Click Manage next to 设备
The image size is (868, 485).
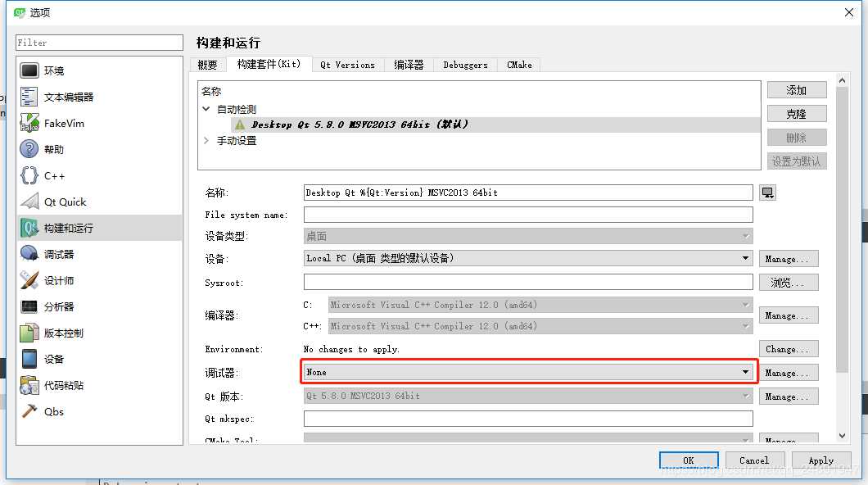(789, 259)
